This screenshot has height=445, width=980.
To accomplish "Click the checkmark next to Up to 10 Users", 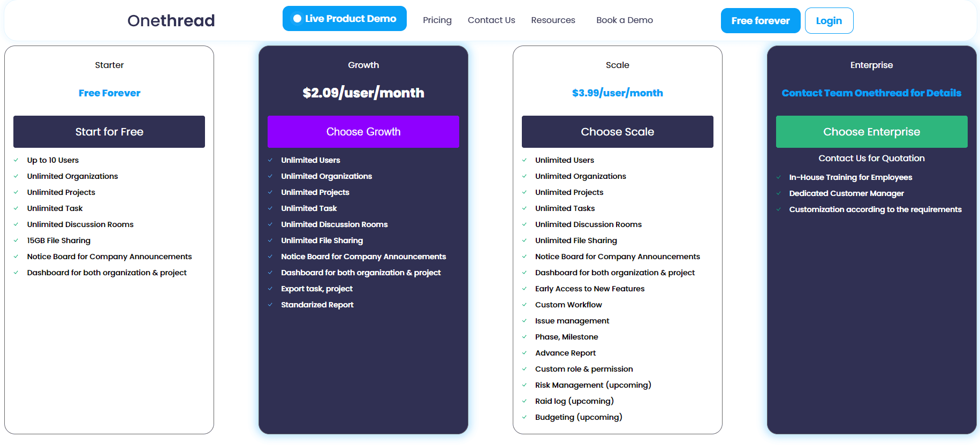I will [16, 160].
